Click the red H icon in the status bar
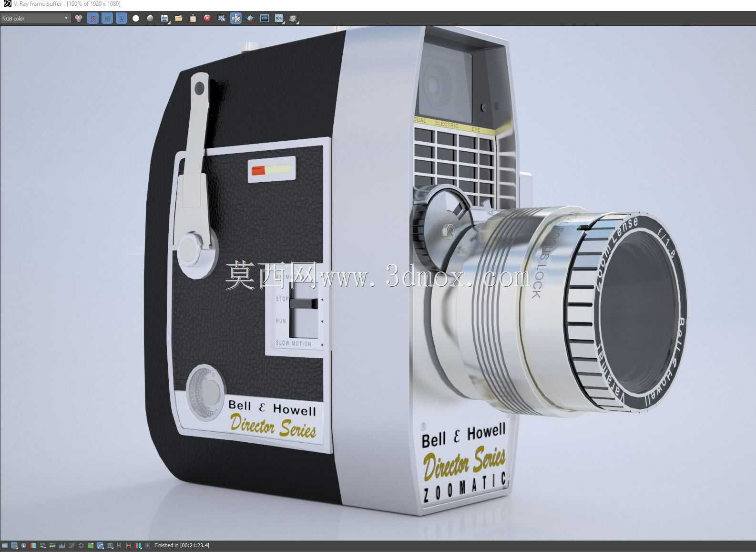This screenshot has width=756, height=552. pos(129,545)
